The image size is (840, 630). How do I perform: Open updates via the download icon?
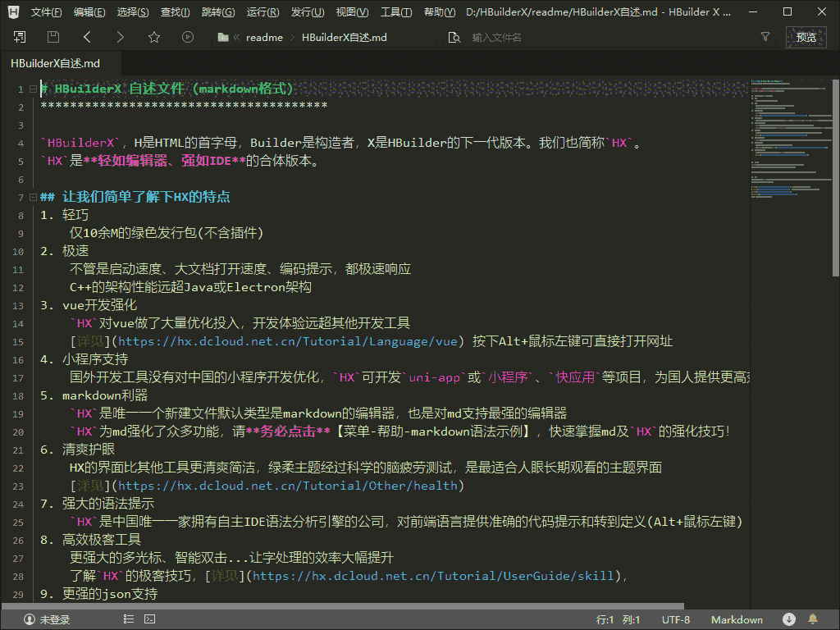(788, 619)
